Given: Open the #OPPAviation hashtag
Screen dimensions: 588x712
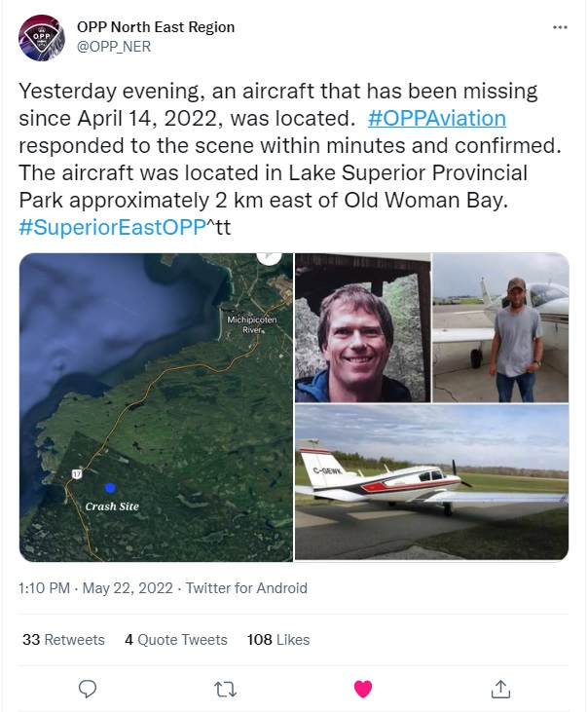Looking at the screenshot, I should click(437, 119).
